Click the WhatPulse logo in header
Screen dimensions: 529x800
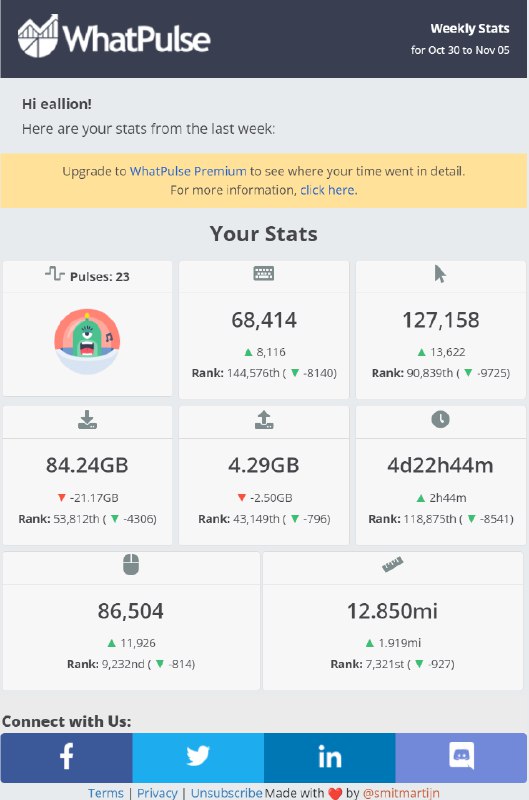point(114,36)
